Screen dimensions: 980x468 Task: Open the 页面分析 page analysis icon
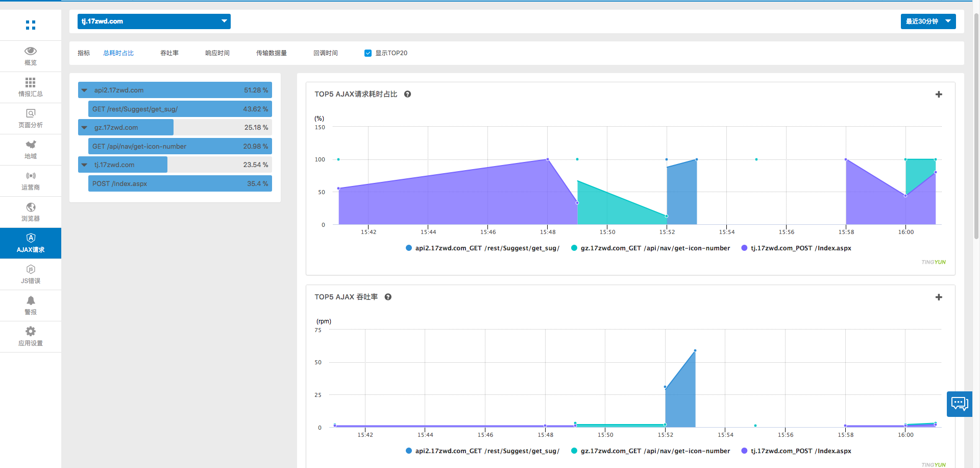click(31, 113)
